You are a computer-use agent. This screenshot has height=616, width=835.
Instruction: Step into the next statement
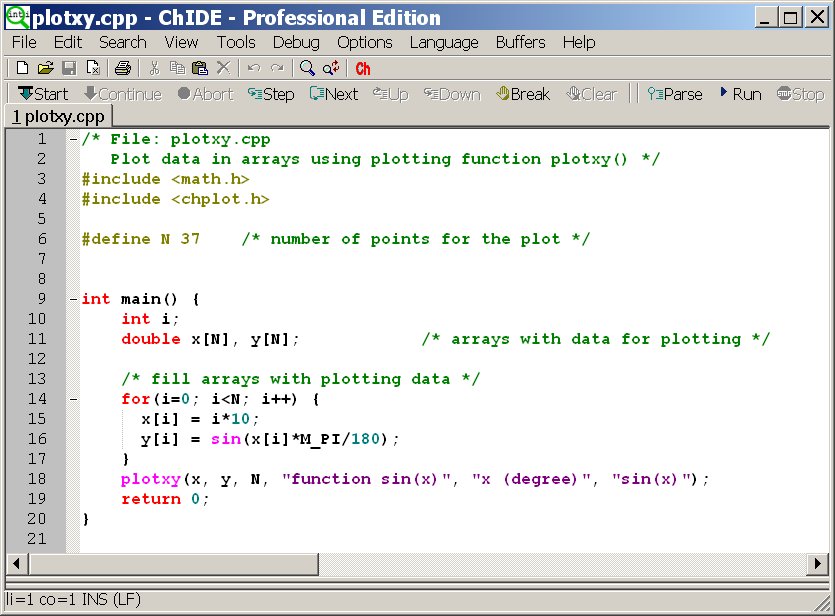271,94
